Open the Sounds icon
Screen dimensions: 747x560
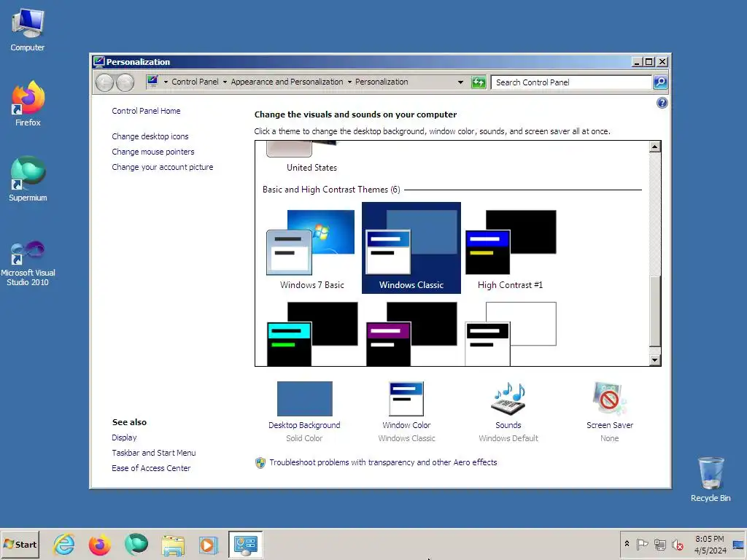[x=508, y=399]
